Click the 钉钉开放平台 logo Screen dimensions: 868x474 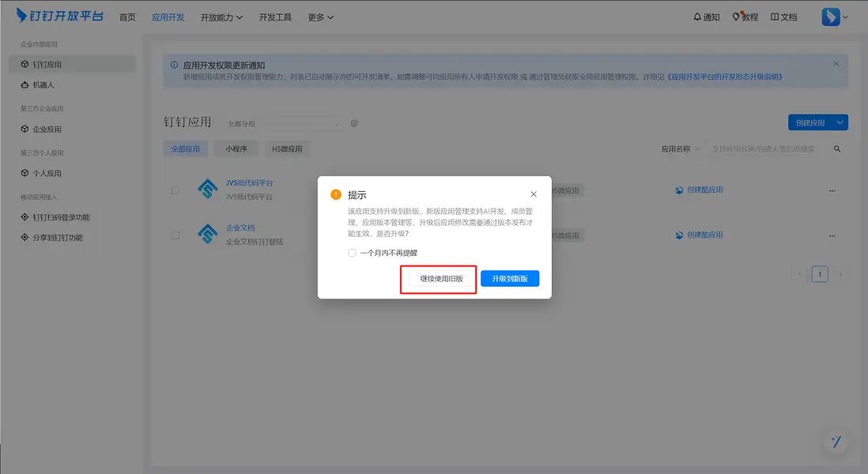click(x=57, y=16)
